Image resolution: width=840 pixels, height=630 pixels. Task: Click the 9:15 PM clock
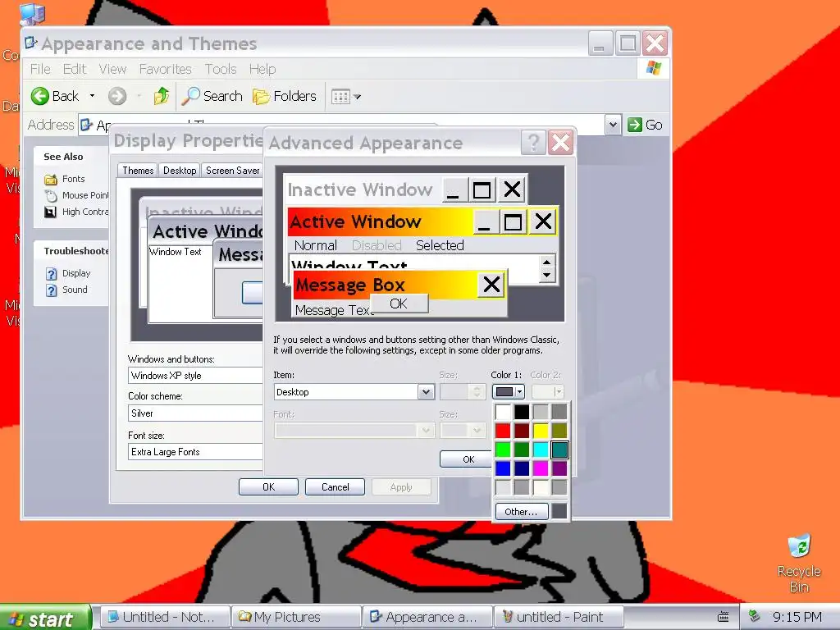coord(797,617)
